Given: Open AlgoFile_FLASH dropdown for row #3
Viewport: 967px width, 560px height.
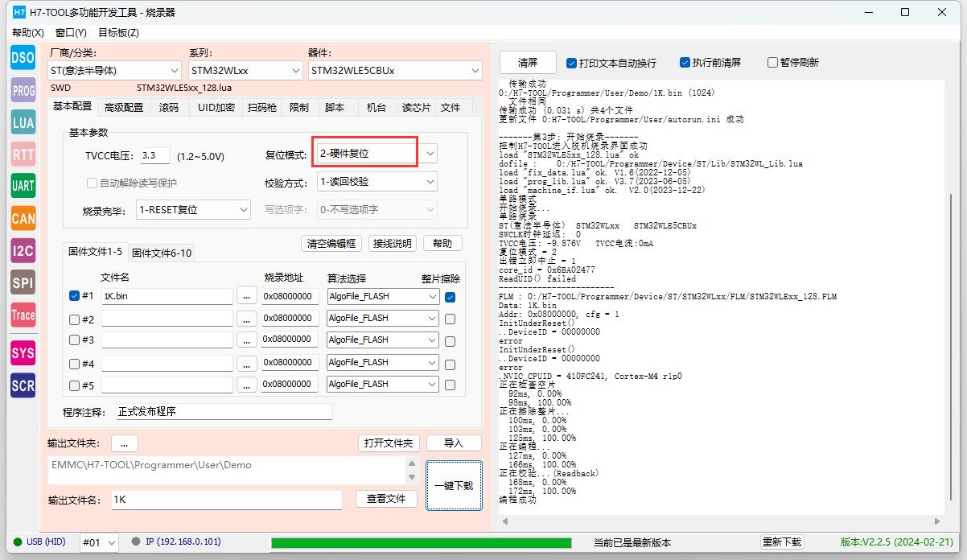Looking at the screenshot, I should (383, 340).
